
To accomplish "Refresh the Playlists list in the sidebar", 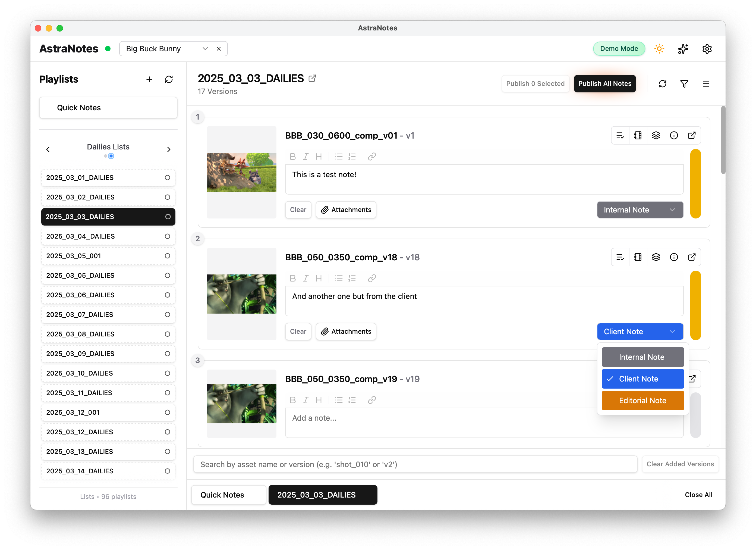I will coord(169,79).
